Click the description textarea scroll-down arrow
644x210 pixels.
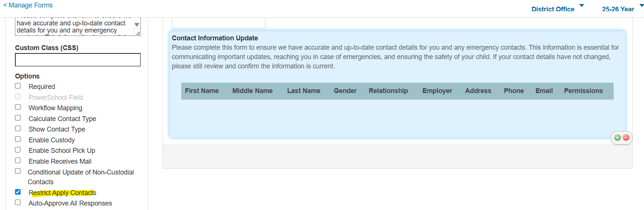coord(137,25)
